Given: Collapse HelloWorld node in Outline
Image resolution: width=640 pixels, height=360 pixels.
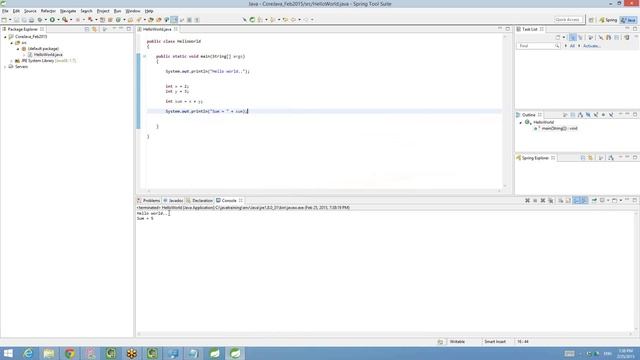Looking at the screenshot, I should (x=520, y=122).
